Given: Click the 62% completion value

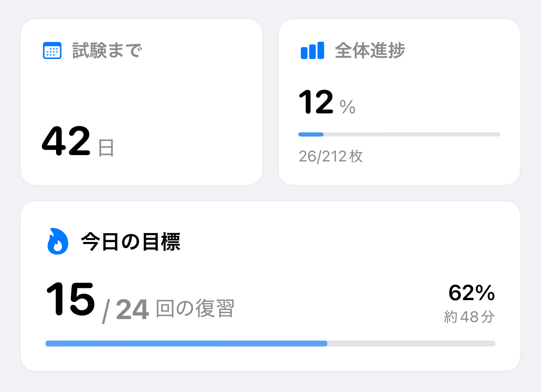Looking at the screenshot, I should click(x=471, y=293).
